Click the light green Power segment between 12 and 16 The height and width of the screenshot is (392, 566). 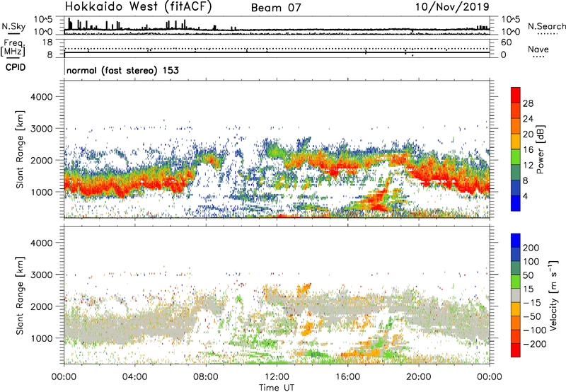click(516, 157)
